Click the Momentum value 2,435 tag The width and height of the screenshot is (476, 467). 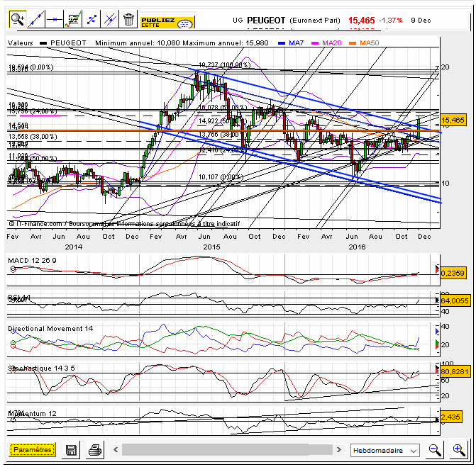coord(450,417)
